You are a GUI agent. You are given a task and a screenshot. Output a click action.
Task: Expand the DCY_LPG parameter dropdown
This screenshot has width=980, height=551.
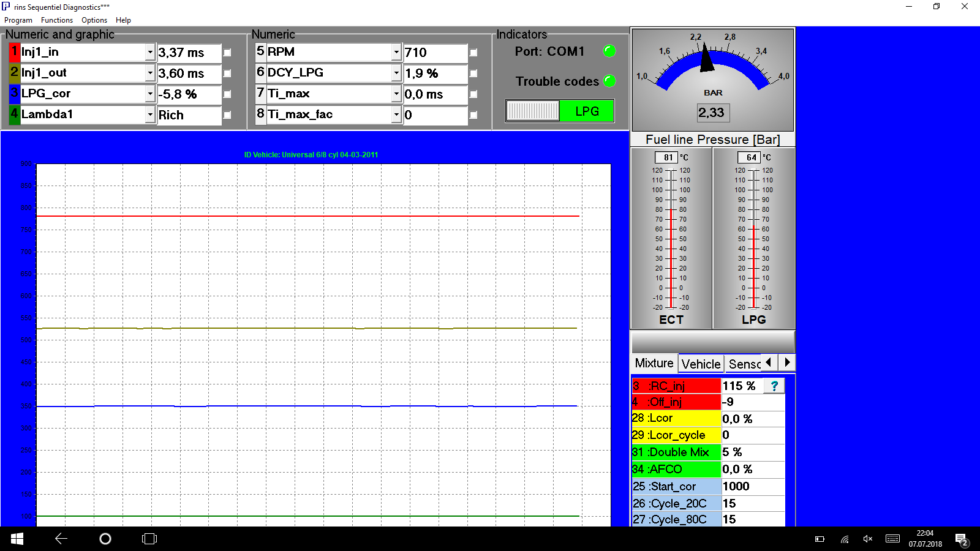(396, 73)
